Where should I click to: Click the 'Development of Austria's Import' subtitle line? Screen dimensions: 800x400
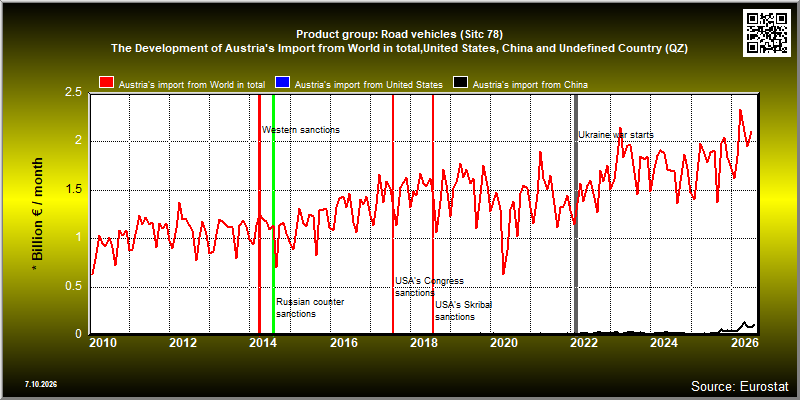399,49
